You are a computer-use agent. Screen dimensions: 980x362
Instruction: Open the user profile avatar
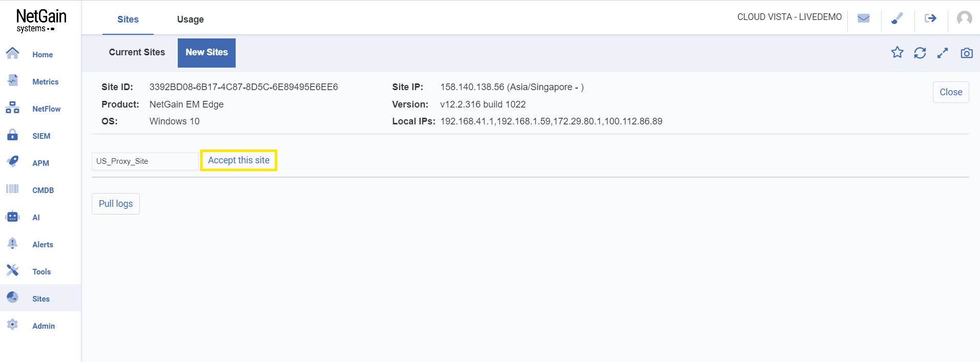(x=964, y=18)
